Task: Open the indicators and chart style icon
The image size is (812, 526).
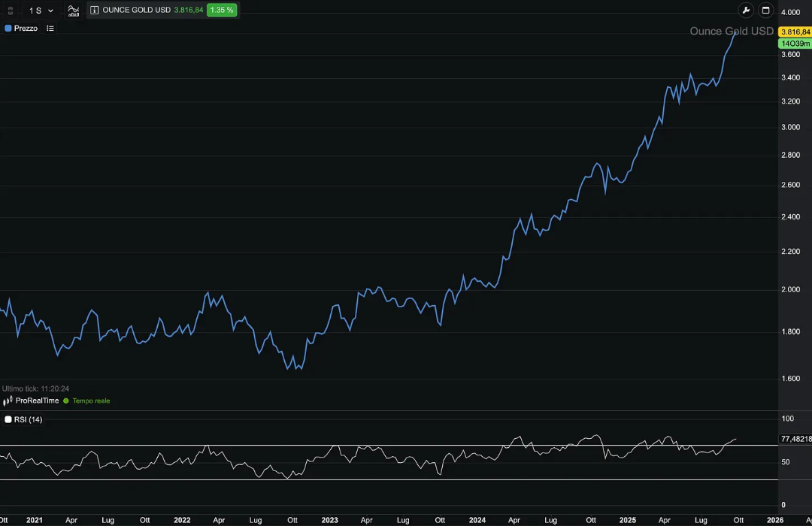Action: (x=74, y=11)
